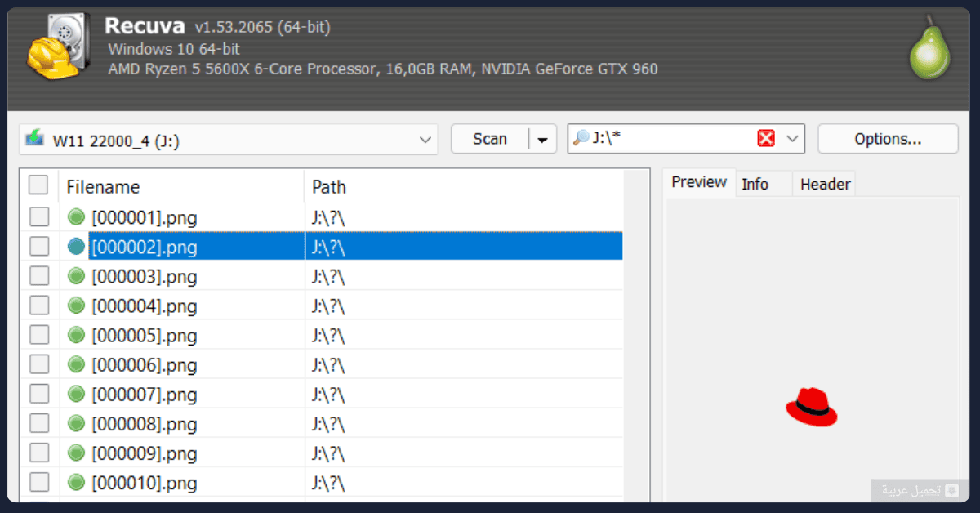
Task: Switch to the Preview tab
Action: point(699,182)
